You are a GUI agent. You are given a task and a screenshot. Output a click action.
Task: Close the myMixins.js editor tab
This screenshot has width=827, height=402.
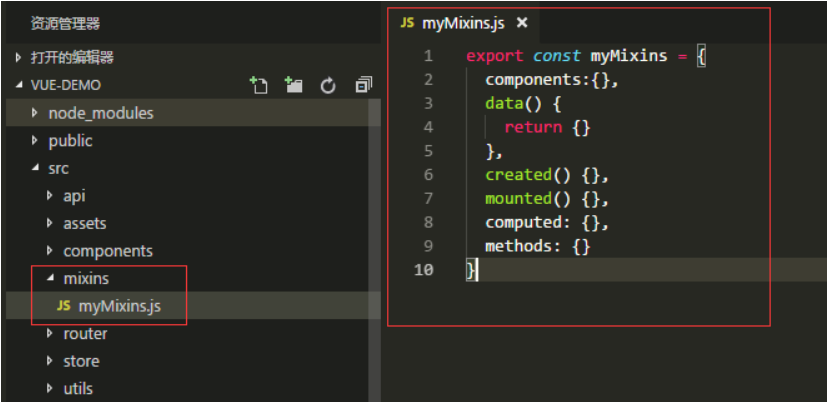point(521,21)
